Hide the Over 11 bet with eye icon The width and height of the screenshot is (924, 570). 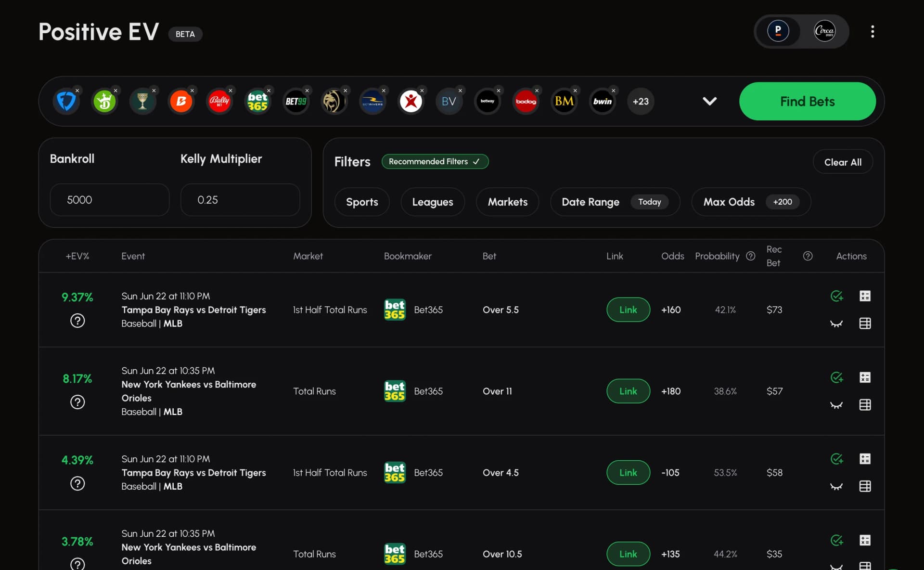tap(836, 405)
